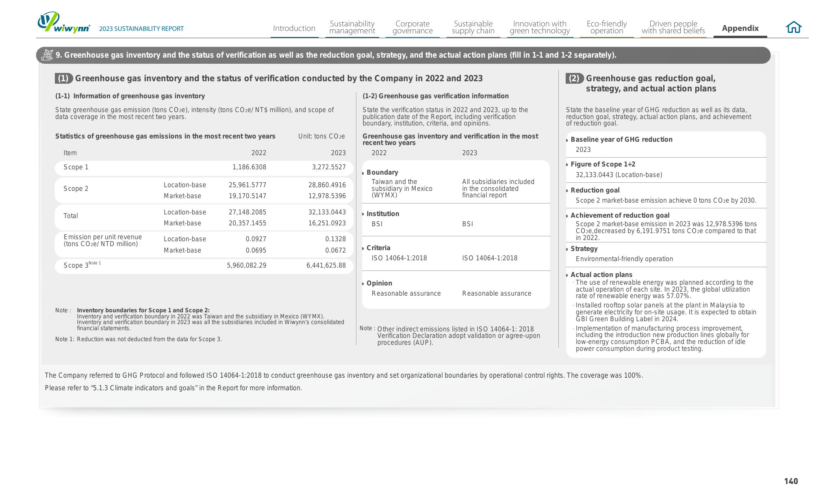Select Scope 3 2022 value 5,960,082.29
816x504 pixels.
[x=246, y=265]
